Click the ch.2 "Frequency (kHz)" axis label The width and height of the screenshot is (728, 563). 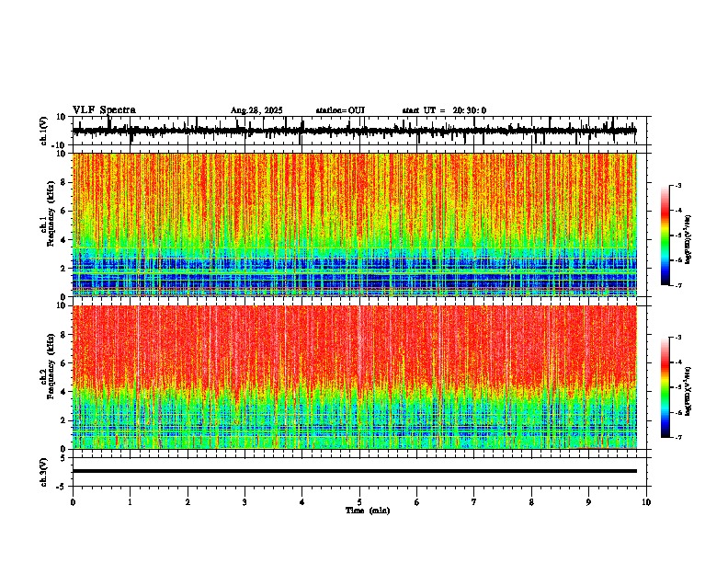tap(51, 366)
